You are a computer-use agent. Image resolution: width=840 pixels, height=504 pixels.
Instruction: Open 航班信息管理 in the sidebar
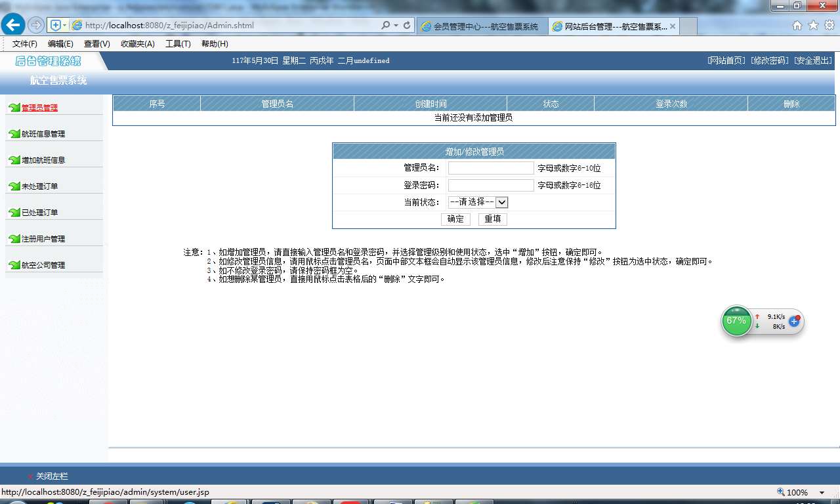43,134
